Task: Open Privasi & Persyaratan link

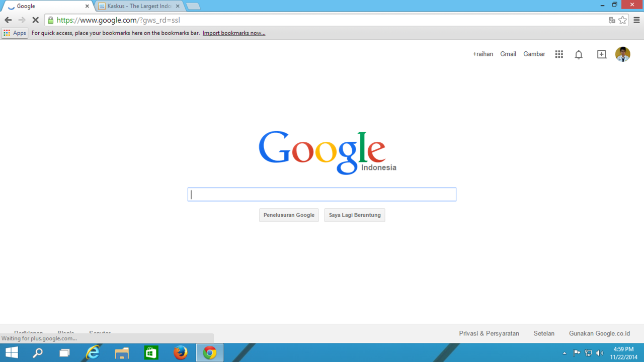Action: coord(489,333)
